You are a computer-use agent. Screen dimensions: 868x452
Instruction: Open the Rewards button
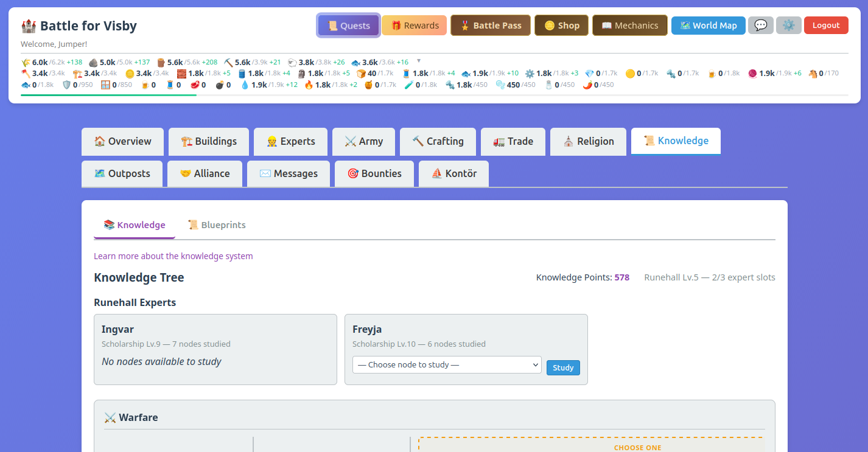415,26
